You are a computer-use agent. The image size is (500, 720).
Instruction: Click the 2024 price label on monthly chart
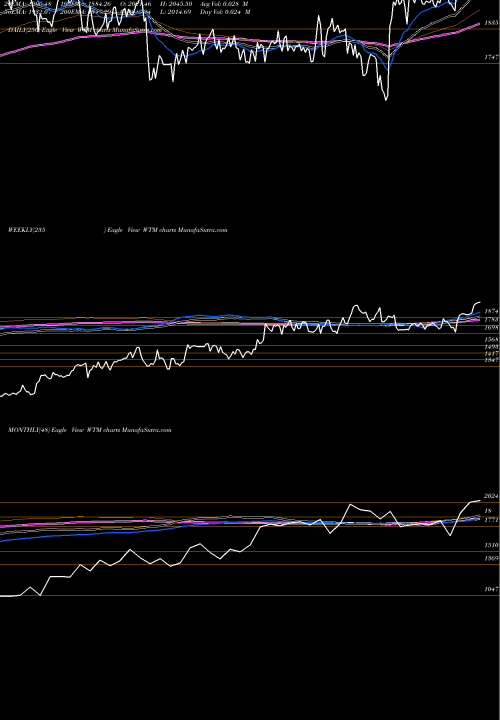[x=491, y=496]
